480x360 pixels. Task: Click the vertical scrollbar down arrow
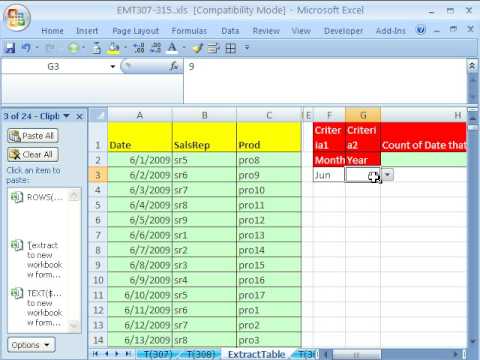coord(473,341)
